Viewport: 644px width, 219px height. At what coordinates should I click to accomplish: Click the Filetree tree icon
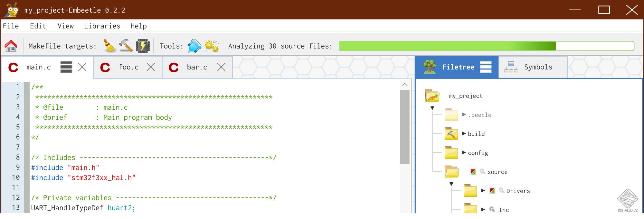tap(430, 67)
